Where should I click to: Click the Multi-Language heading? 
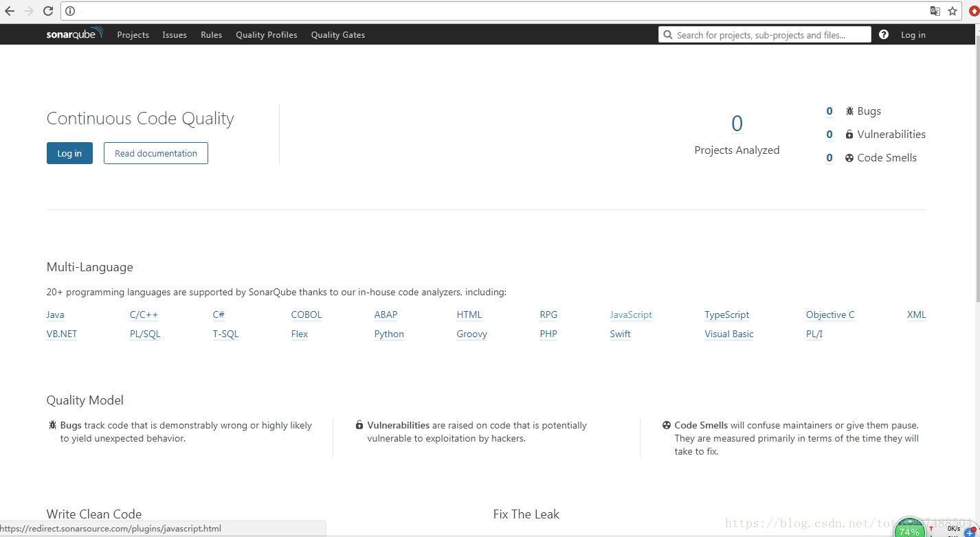(x=90, y=267)
